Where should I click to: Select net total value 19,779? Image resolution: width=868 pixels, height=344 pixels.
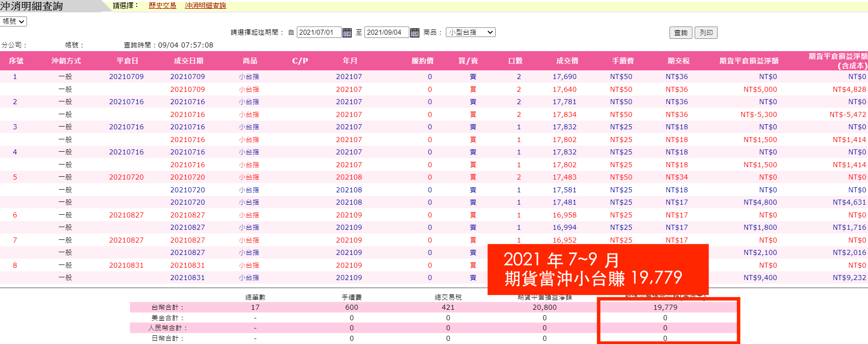[665, 307]
